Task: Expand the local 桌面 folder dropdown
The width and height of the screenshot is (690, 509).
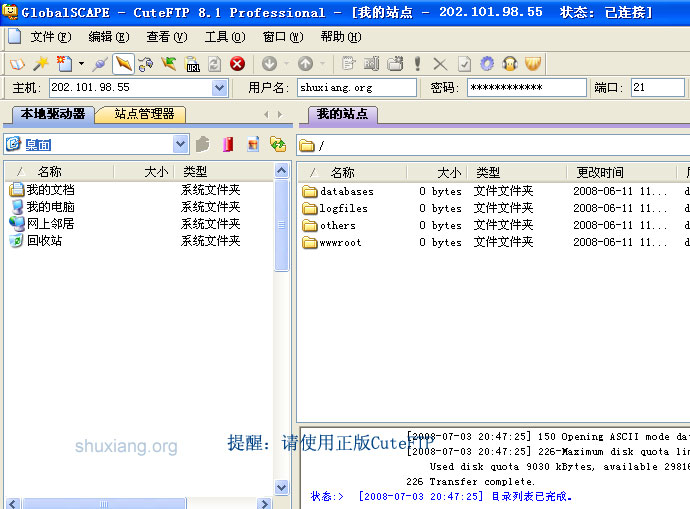Action: click(x=180, y=144)
